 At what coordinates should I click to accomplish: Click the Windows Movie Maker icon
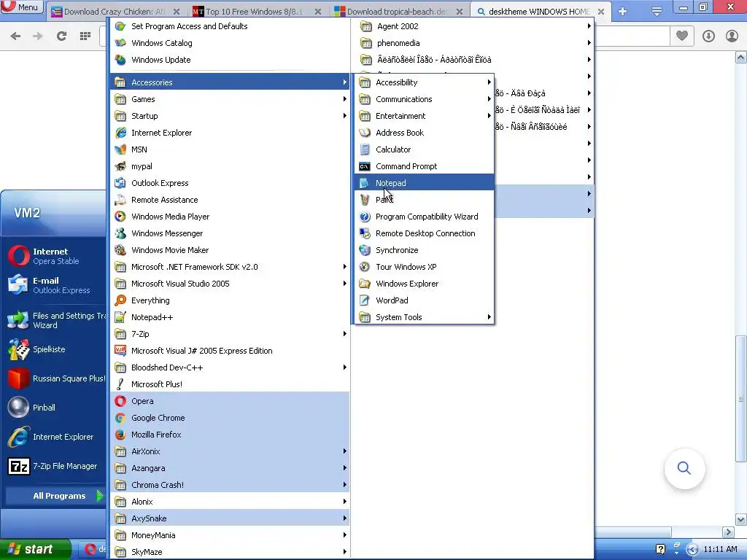point(120,250)
